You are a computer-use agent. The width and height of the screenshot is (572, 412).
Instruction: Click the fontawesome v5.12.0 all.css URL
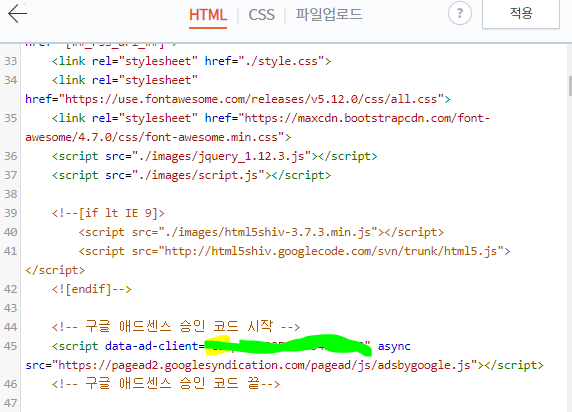(251, 99)
